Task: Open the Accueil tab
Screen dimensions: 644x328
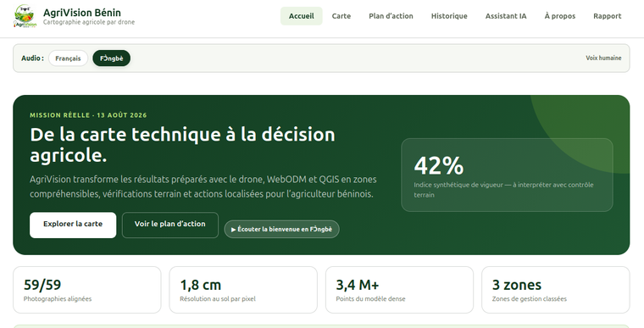Action: click(x=302, y=16)
